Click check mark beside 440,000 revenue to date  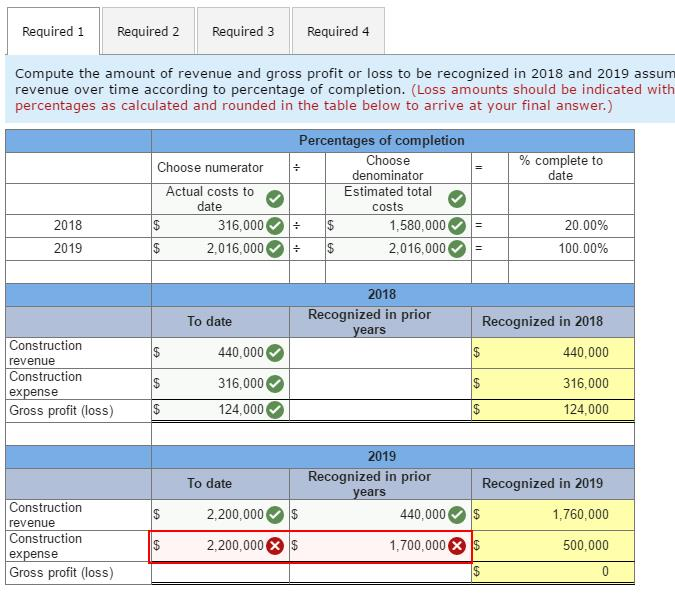[x=275, y=353]
